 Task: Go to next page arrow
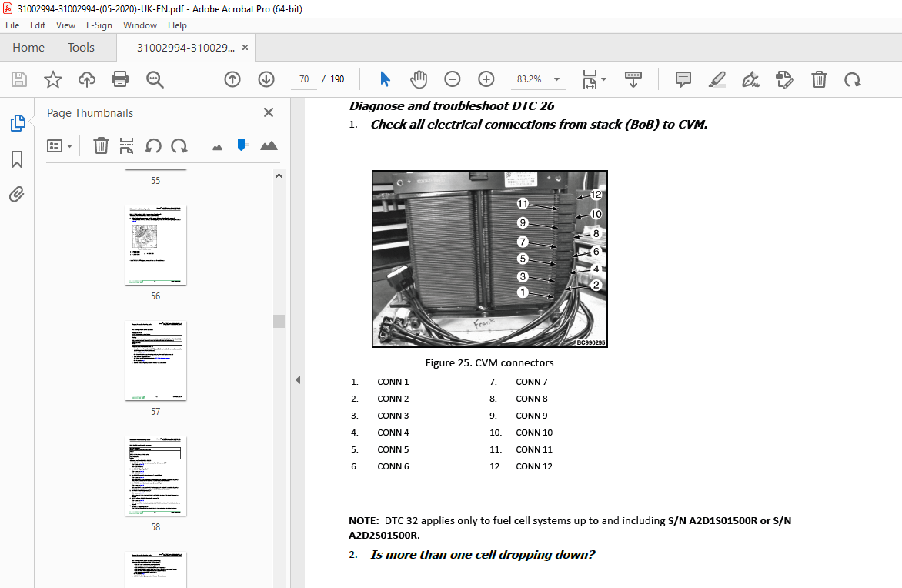[266, 79]
